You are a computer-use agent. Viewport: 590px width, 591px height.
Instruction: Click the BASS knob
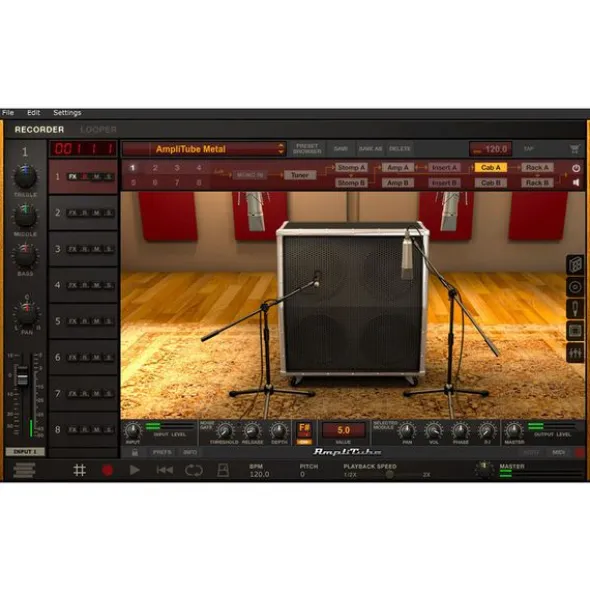click(25, 256)
